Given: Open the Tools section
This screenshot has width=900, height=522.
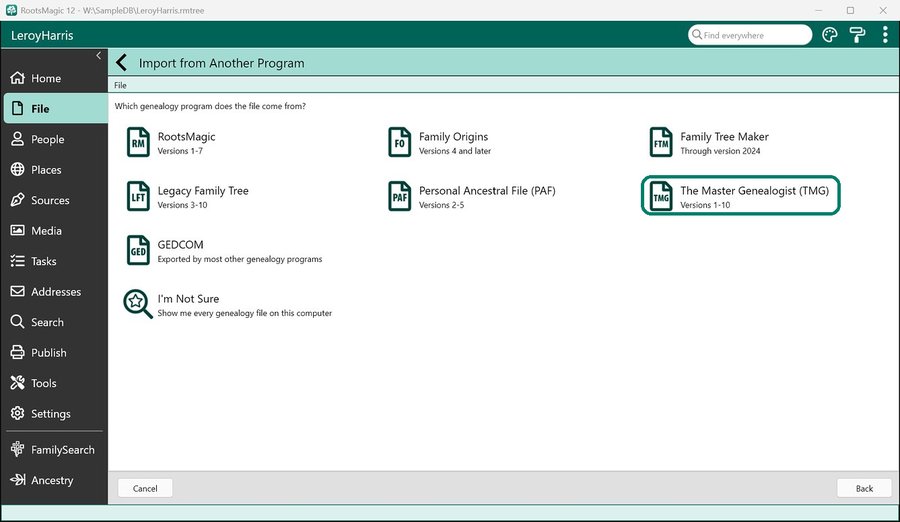Looking at the screenshot, I should 54,382.
